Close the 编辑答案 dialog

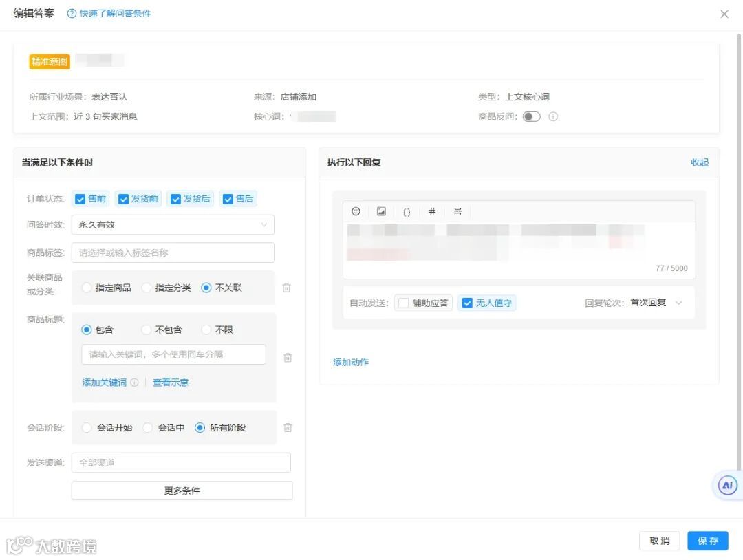click(724, 14)
